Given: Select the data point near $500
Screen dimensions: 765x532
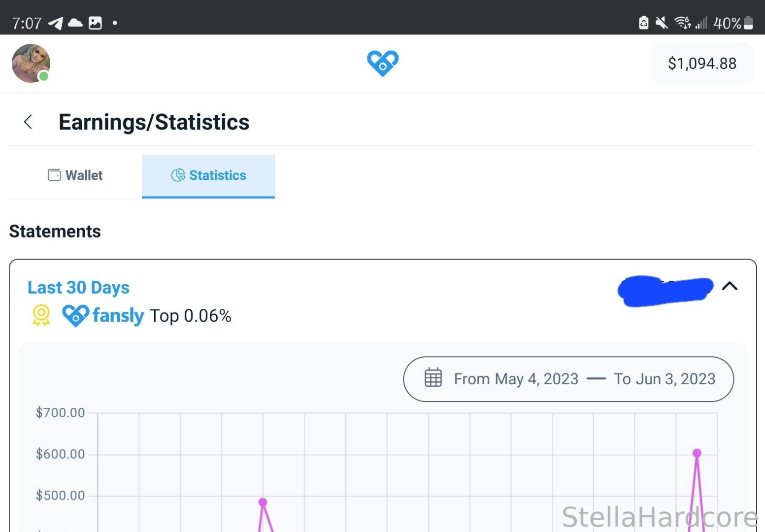Looking at the screenshot, I should (263, 502).
